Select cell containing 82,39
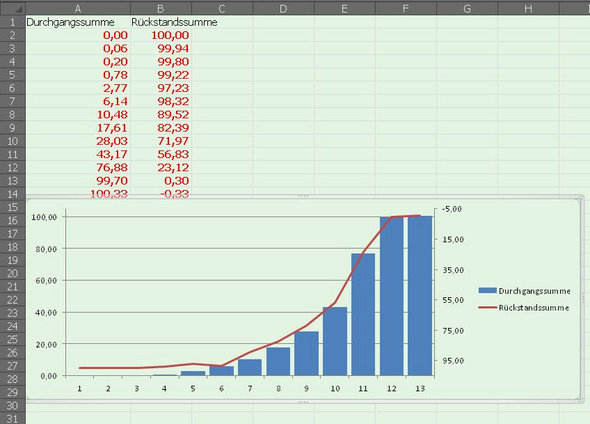The height and width of the screenshot is (424, 590). [161, 128]
